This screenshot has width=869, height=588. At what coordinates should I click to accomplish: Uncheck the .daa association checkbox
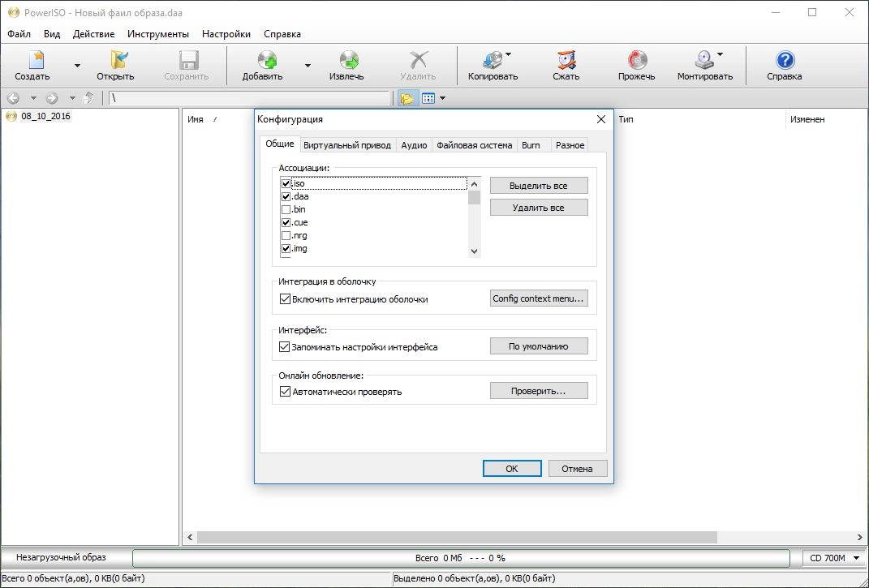[x=286, y=197]
